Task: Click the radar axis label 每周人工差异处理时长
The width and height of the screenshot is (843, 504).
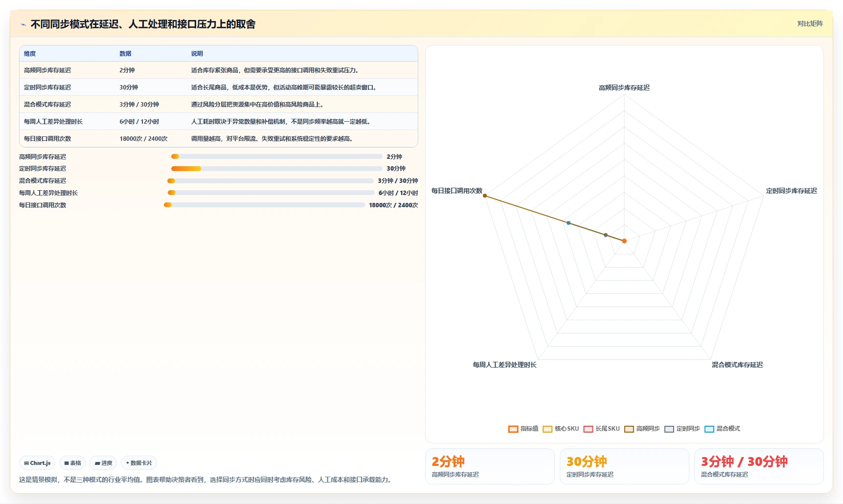Action: point(504,365)
